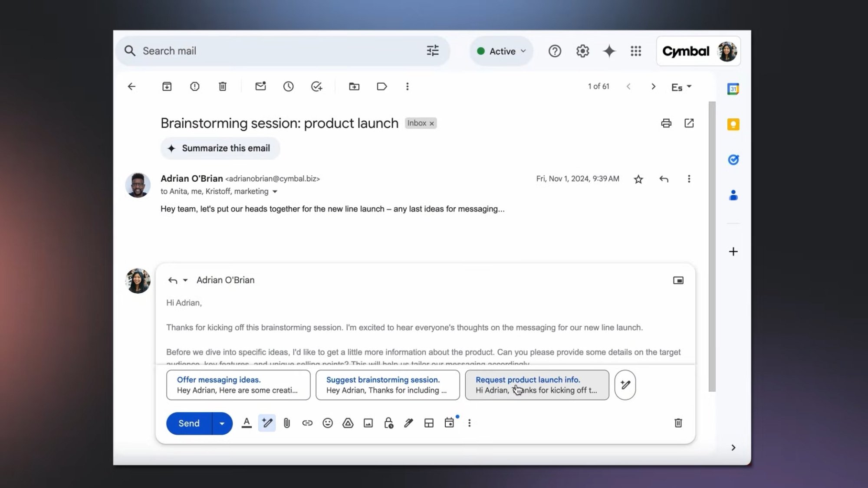This screenshot has width=868, height=488.
Task: Archive the current email
Action: point(167,86)
